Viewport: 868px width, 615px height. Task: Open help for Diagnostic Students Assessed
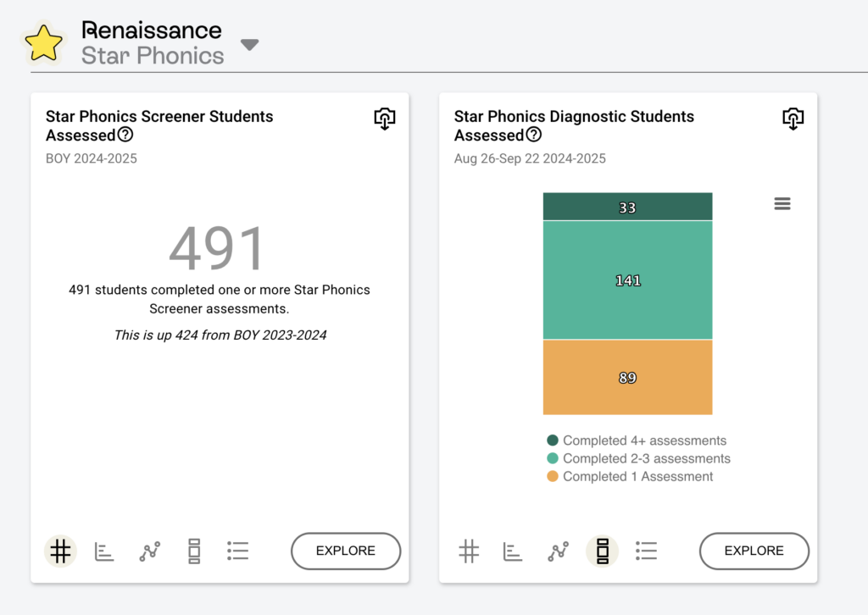pyautogui.click(x=534, y=135)
